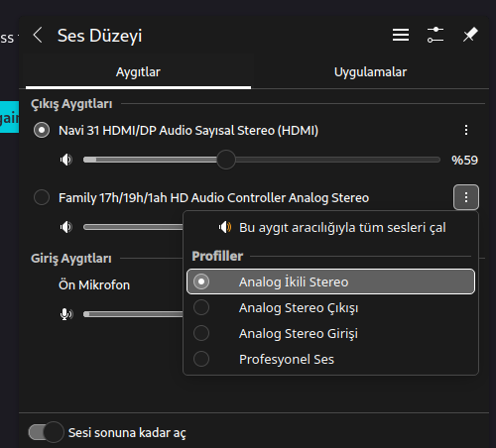Select the Profesyonel Ses profile
The height and width of the screenshot is (448, 496).
click(x=330, y=359)
